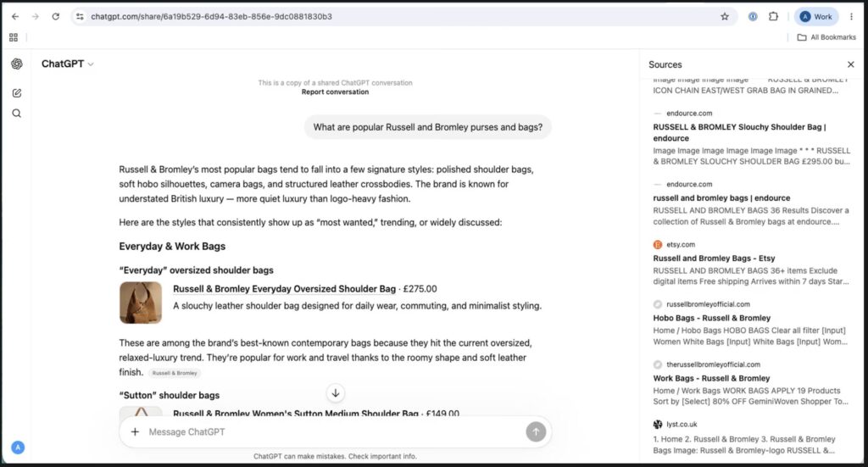
Task: Open the apps grid icon in bookmarks bar
Action: pyautogui.click(x=14, y=37)
